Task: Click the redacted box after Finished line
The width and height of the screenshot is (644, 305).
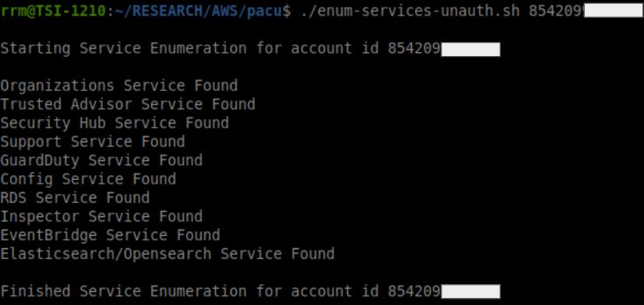Action: click(x=470, y=292)
